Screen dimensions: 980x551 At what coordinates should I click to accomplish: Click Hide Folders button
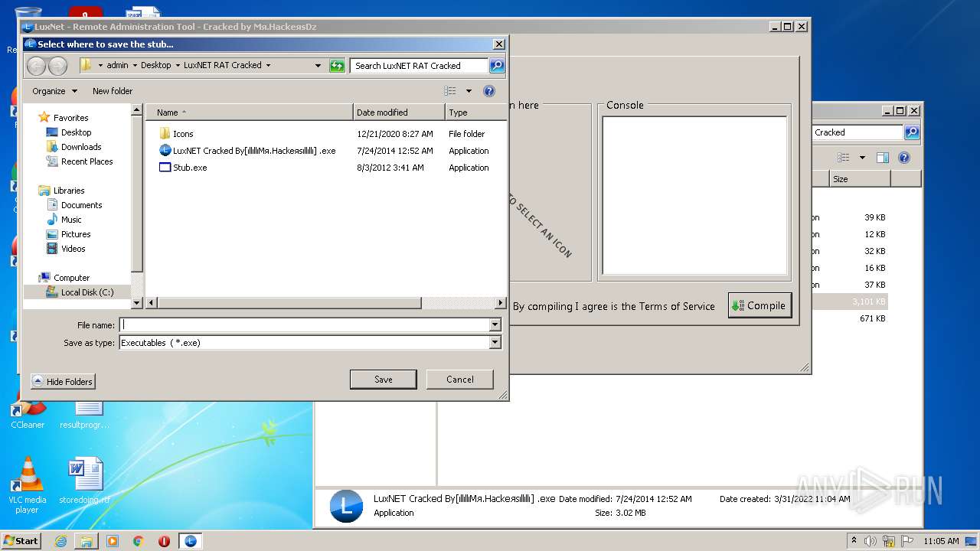pos(63,382)
